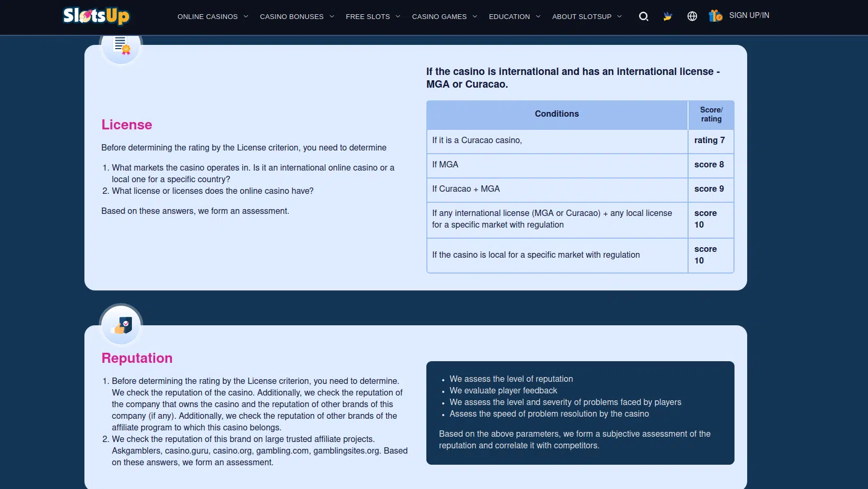Click the License certificate badge icon
The height and width of the screenshot is (489, 868).
pos(121,46)
